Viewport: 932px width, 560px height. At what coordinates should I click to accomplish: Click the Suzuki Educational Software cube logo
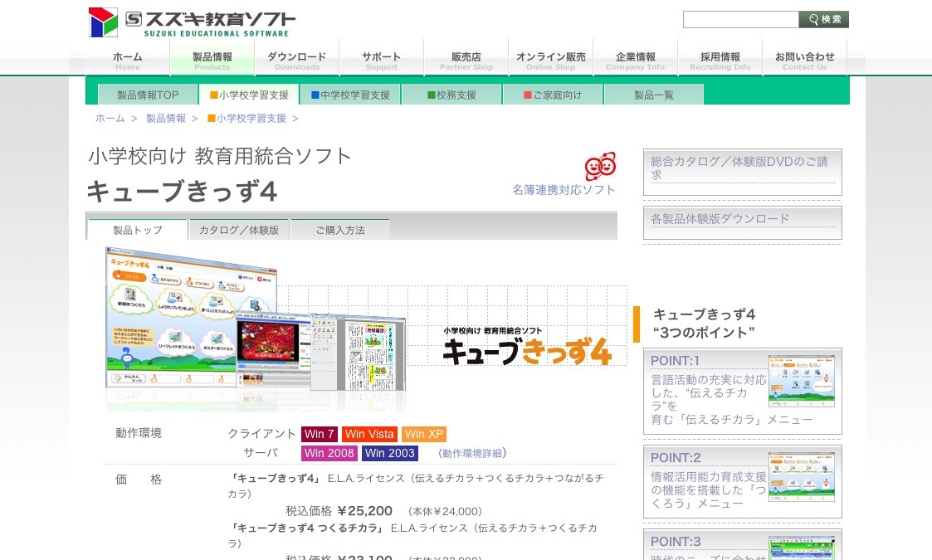(103, 22)
